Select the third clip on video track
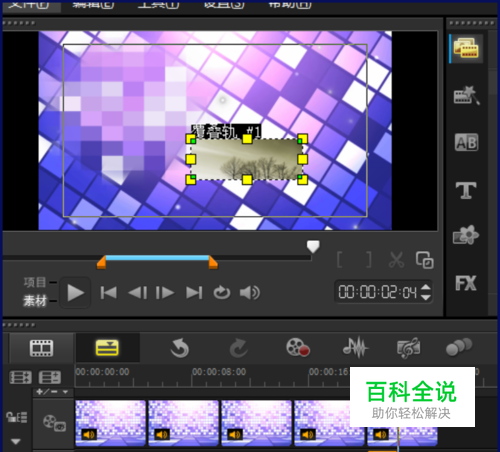Viewport: 500px width, 452px height. pyautogui.click(x=257, y=423)
